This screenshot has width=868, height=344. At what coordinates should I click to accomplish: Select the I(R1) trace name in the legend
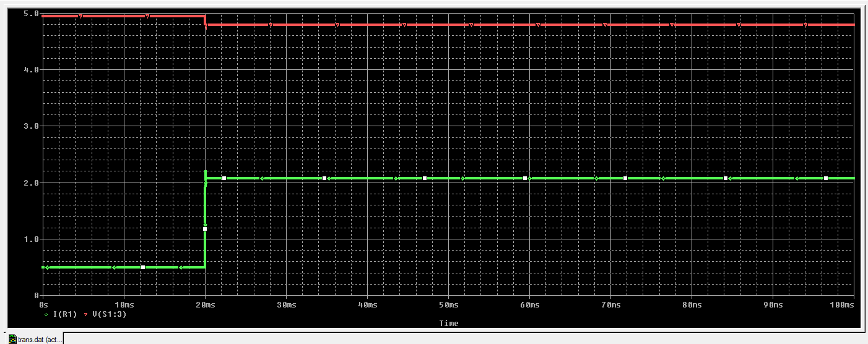click(65, 314)
